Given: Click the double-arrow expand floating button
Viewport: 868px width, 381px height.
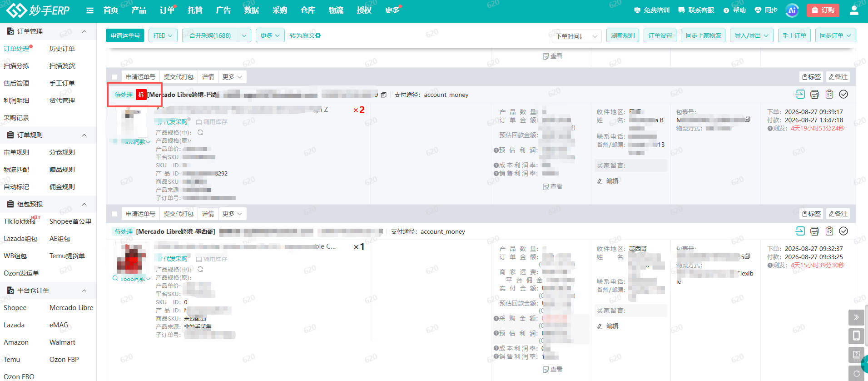Looking at the screenshot, I should point(856,317).
